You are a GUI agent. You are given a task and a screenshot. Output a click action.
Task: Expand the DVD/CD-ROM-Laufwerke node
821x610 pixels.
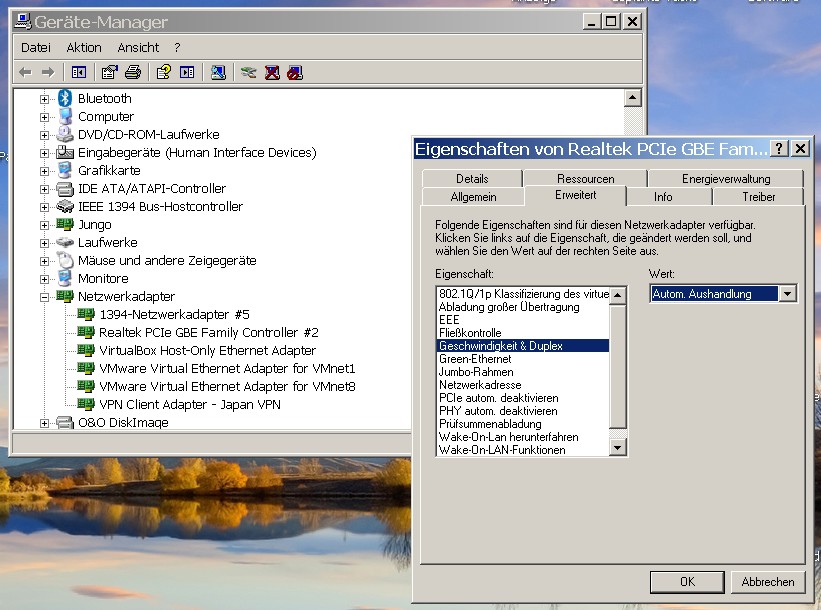pyautogui.click(x=45, y=135)
